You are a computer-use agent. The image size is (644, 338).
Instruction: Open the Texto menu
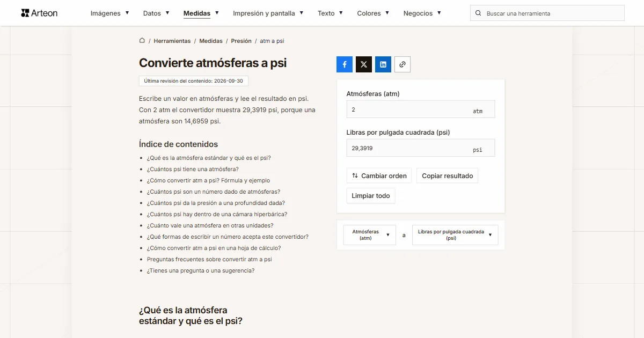[330, 13]
